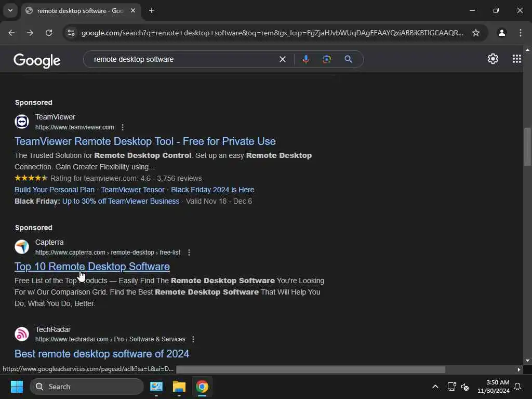Go back to the previous page

[11, 33]
